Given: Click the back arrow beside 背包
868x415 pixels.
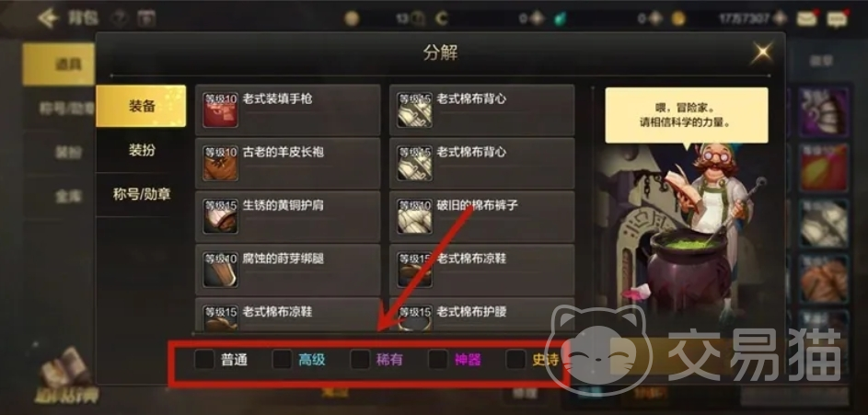Looking at the screenshot, I should pos(49,18).
